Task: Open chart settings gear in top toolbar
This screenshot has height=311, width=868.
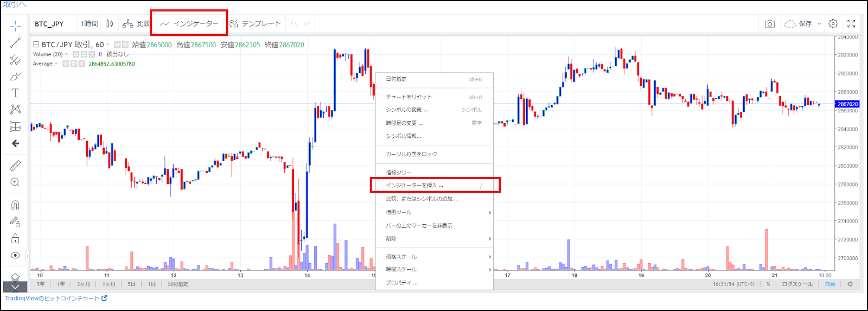Action: pyautogui.click(x=833, y=24)
